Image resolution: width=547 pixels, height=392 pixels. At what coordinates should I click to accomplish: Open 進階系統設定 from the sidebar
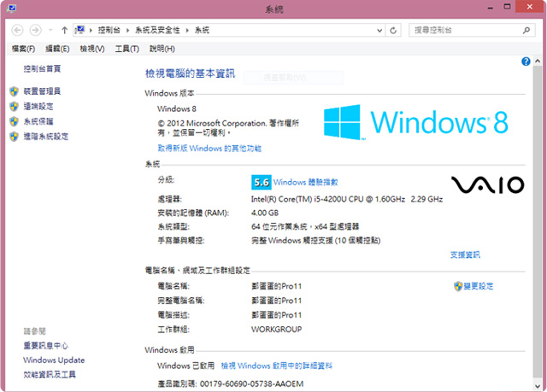(x=46, y=137)
